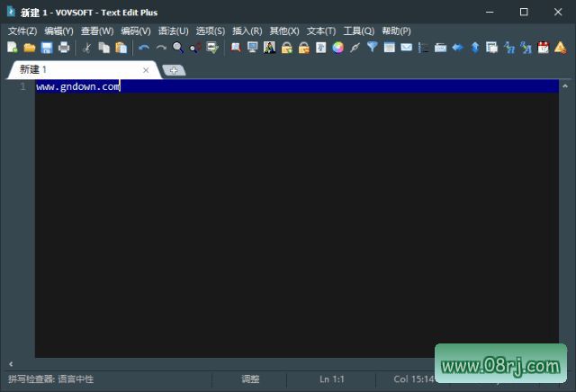Redo the edit with gray arrow
Viewport: 576px width, 392px height.
[x=161, y=48]
